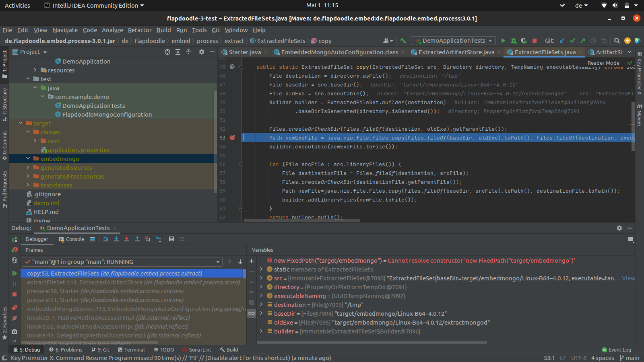644x362 pixels.
Task: Open the Terminal tool window
Action: coord(131,350)
